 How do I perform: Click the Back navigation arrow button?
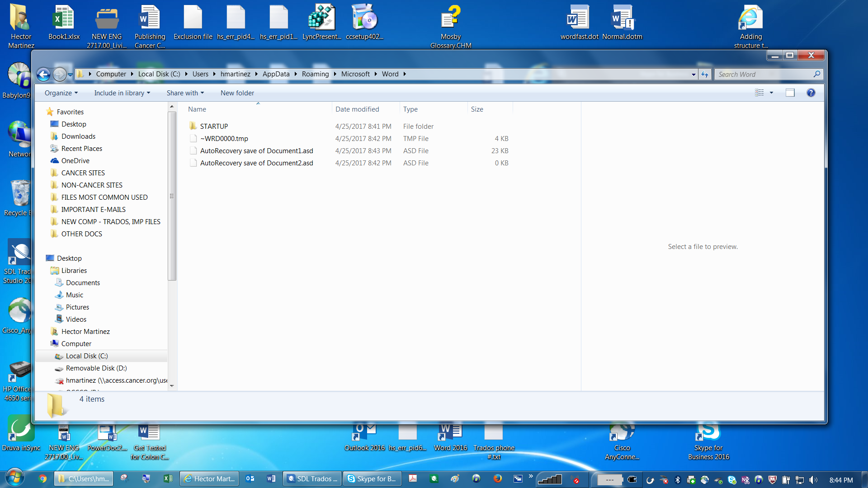click(43, 74)
